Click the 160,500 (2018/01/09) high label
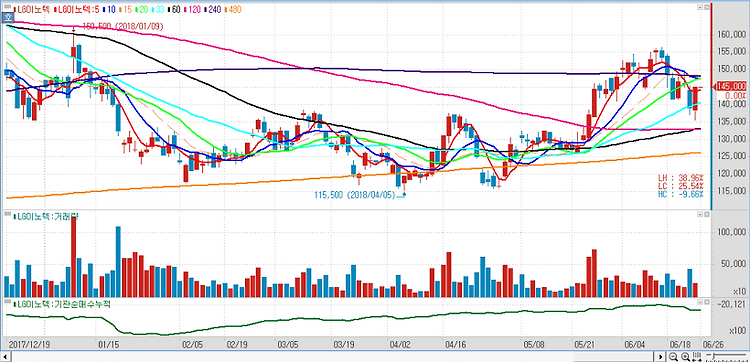The height and width of the screenshot is (362, 750). click(x=123, y=27)
